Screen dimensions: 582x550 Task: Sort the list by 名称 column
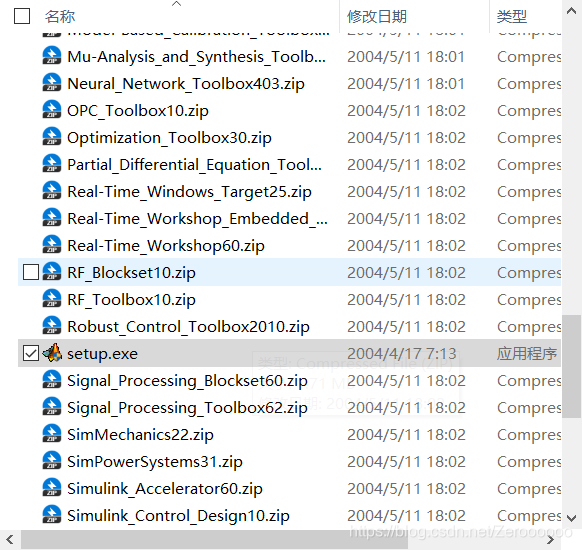pos(60,17)
